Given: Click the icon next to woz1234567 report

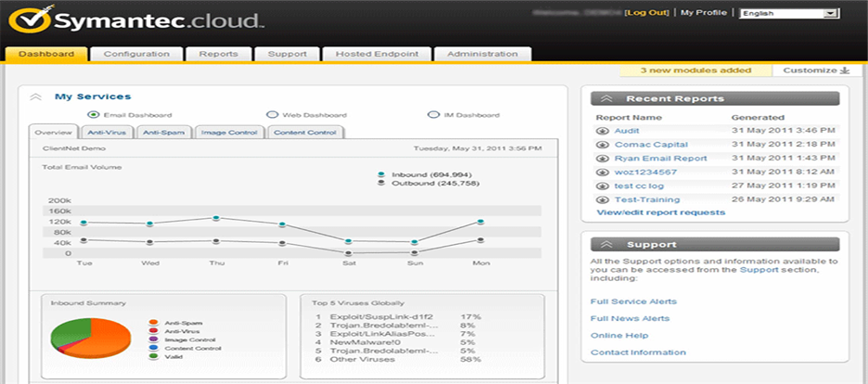Looking at the screenshot, I should pos(603,173).
